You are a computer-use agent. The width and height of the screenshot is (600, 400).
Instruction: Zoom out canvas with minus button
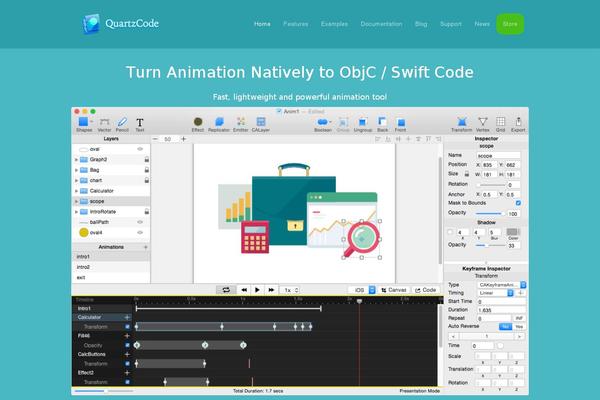tap(155, 139)
